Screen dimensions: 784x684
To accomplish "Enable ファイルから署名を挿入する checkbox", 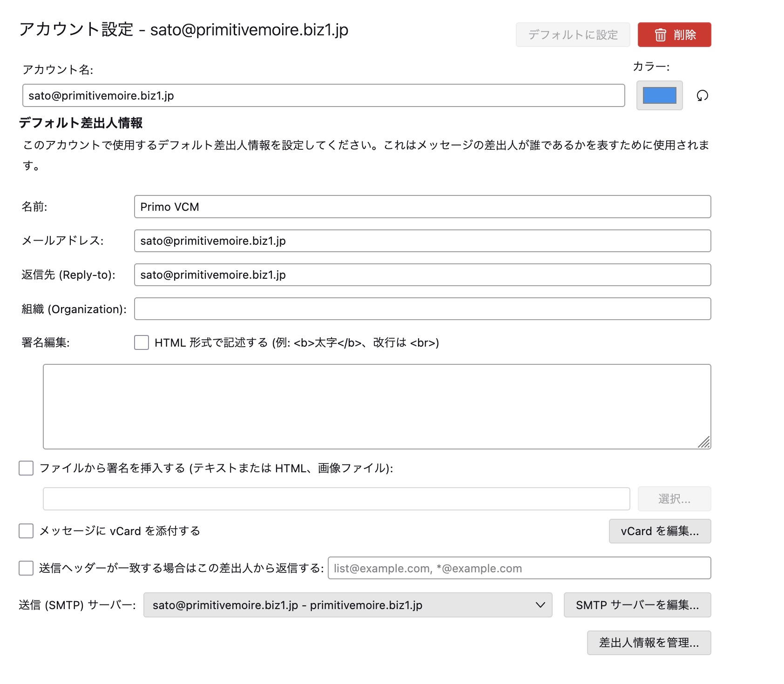I will tap(26, 468).
